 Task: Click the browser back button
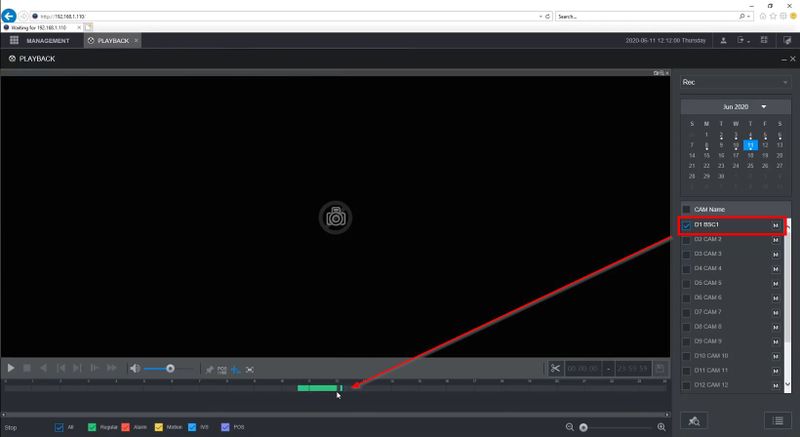(x=9, y=16)
